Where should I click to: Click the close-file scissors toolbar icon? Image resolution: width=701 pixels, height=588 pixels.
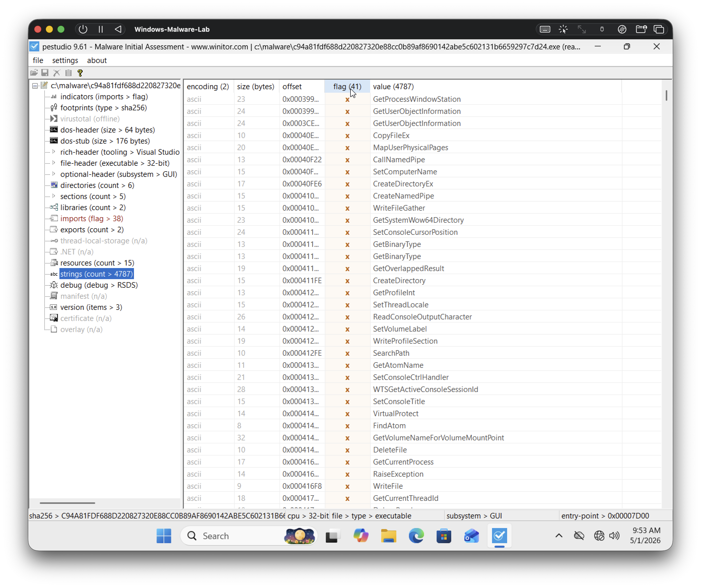pos(57,73)
